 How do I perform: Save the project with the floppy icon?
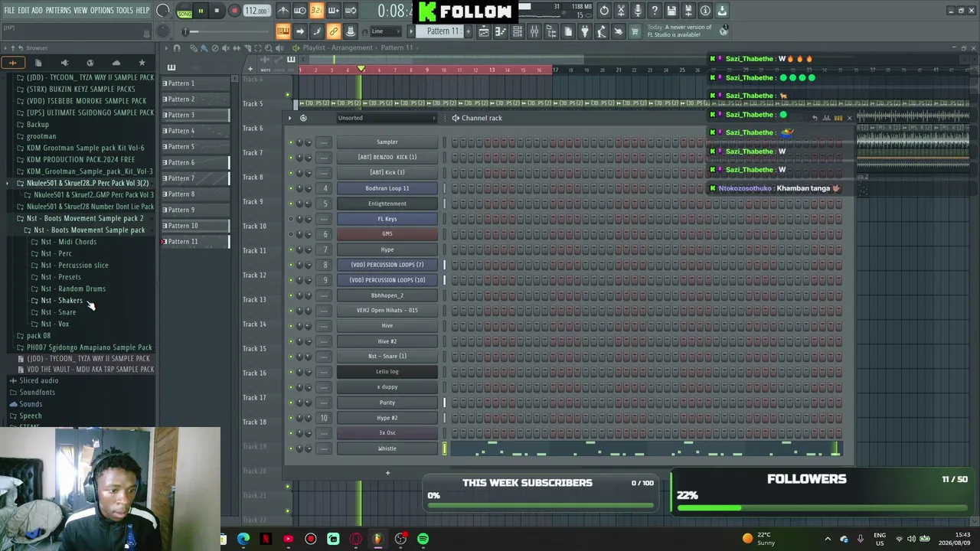(671, 11)
